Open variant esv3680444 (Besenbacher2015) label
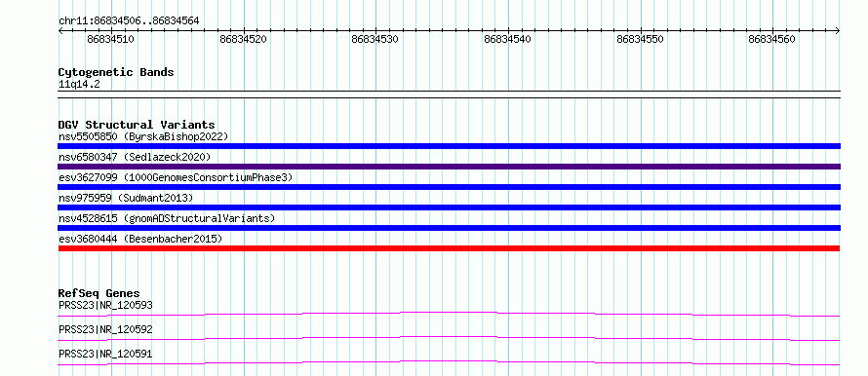 [x=140, y=239]
